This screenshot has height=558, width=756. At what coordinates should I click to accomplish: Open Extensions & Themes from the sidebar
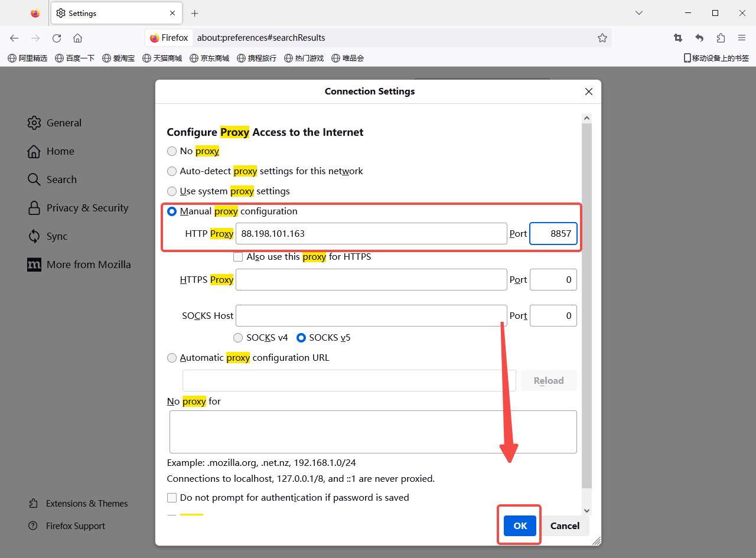pyautogui.click(x=78, y=504)
